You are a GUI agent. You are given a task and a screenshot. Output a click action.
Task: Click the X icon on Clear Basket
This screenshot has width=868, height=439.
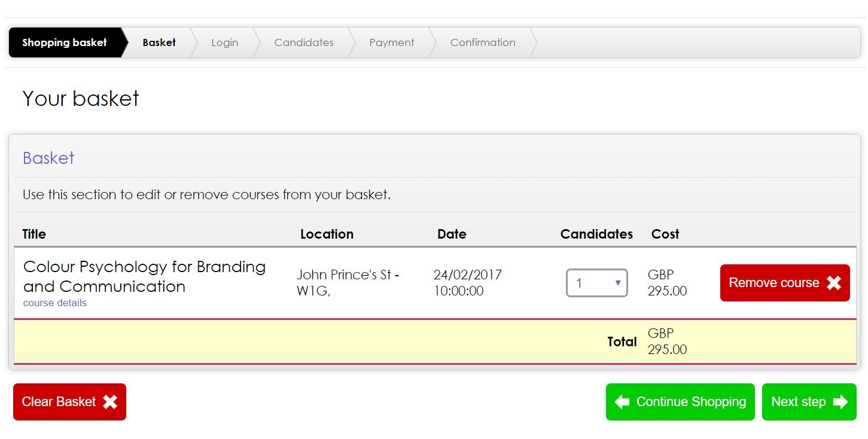point(110,402)
